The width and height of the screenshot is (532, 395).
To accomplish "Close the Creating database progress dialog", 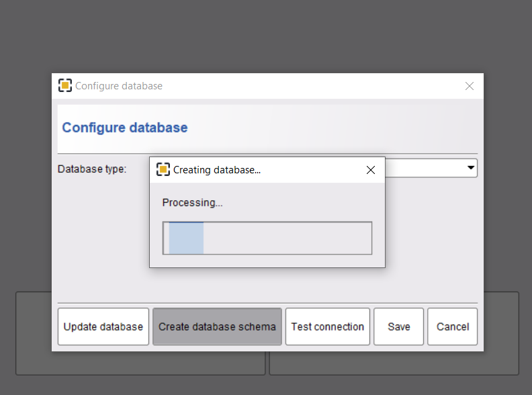I will tap(371, 170).
